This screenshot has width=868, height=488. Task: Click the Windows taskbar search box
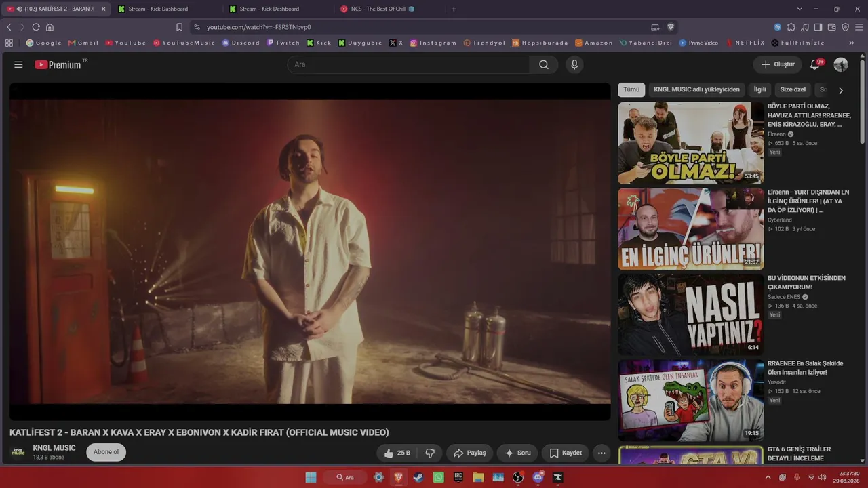345,477
